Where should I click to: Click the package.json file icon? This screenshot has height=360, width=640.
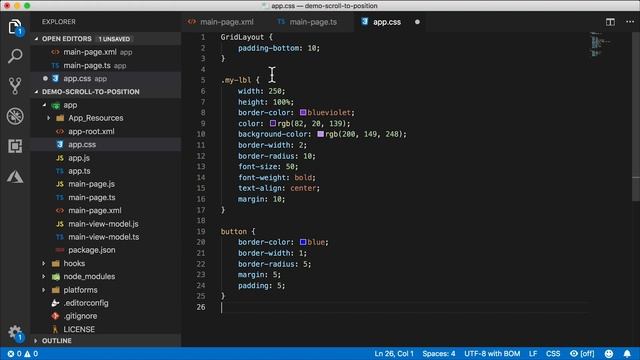point(60,250)
